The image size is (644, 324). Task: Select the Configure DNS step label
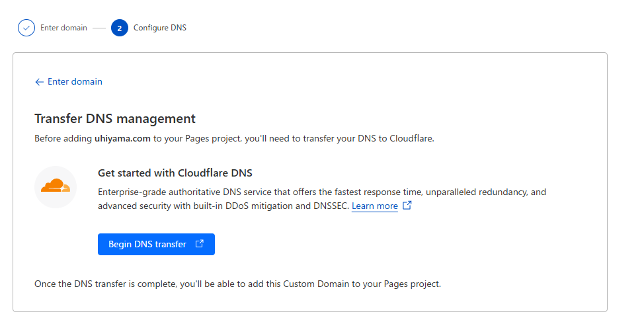tap(159, 28)
